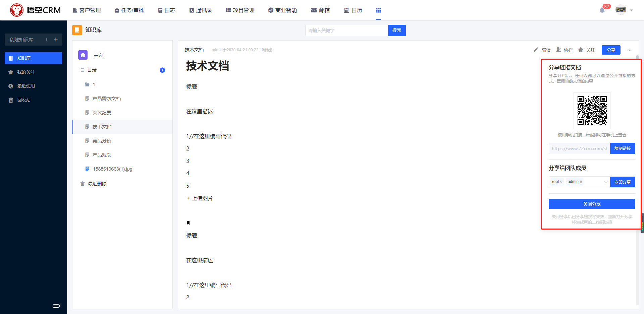This screenshot has width=644, height=314.
Task: Select 知识库 in sidebar
Action: (34, 58)
